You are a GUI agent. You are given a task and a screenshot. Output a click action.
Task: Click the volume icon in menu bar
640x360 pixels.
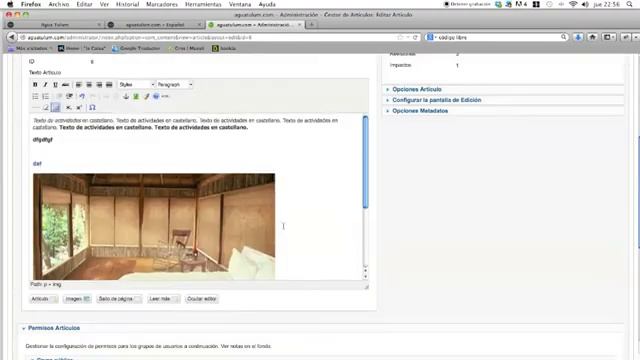point(585,4)
